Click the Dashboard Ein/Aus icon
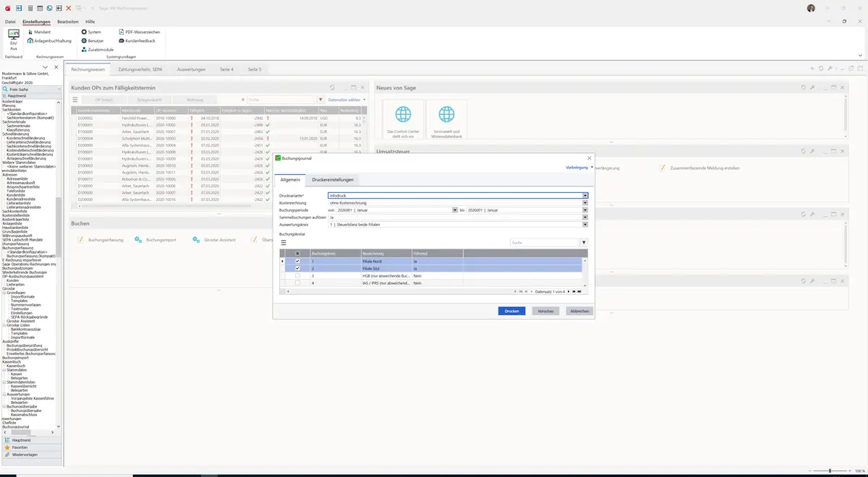Viewport: 868px width, 477px height. pyautogui.click(x=13, y=39)
